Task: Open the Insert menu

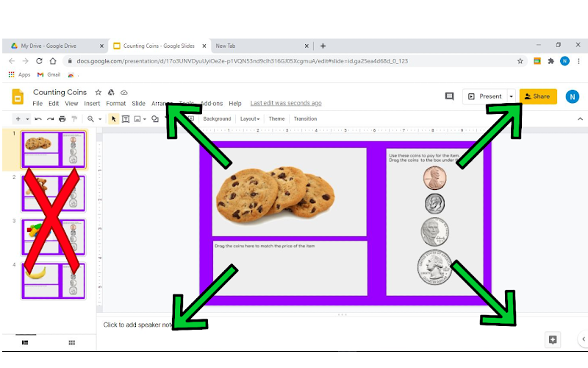Action: (92, 104)
